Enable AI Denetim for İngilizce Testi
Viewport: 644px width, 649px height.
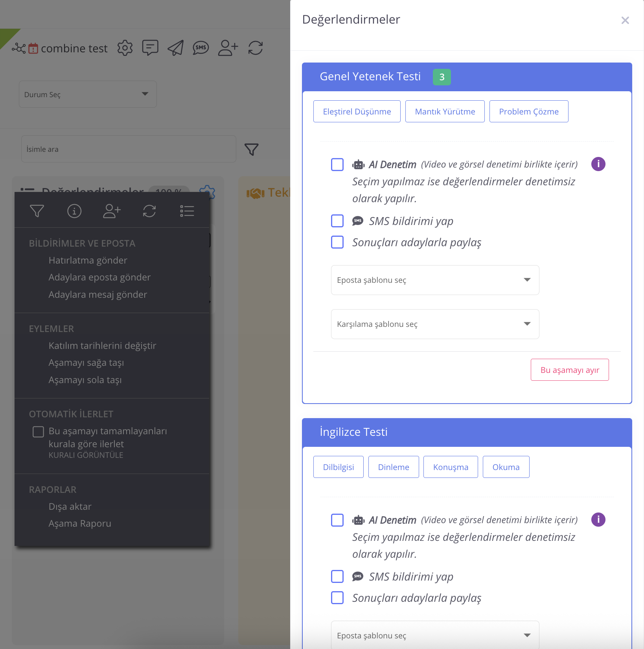[x=337, y=520]
